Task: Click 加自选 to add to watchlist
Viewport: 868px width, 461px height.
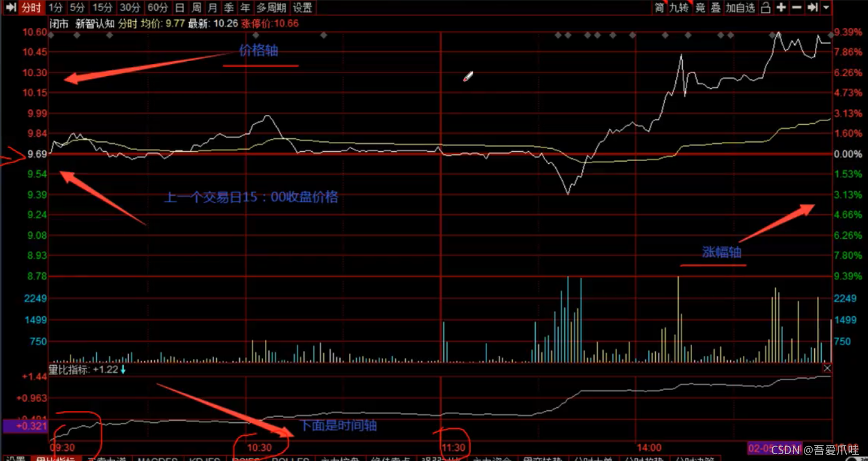Action: tap(740, 8)
